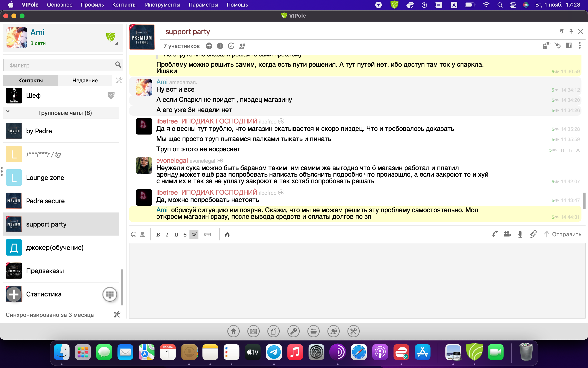Open the Профиль menu
This screenshot has height=368, width=588.
pos(92,5)
